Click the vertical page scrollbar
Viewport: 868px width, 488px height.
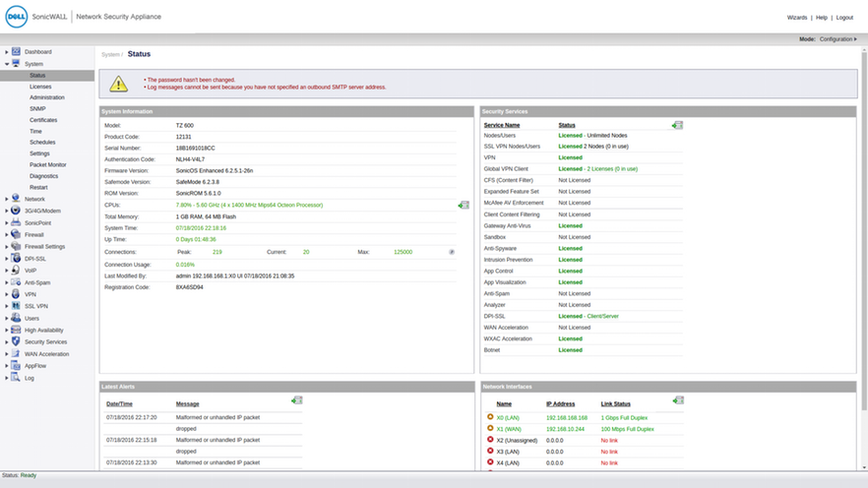(x=864, y=229)
